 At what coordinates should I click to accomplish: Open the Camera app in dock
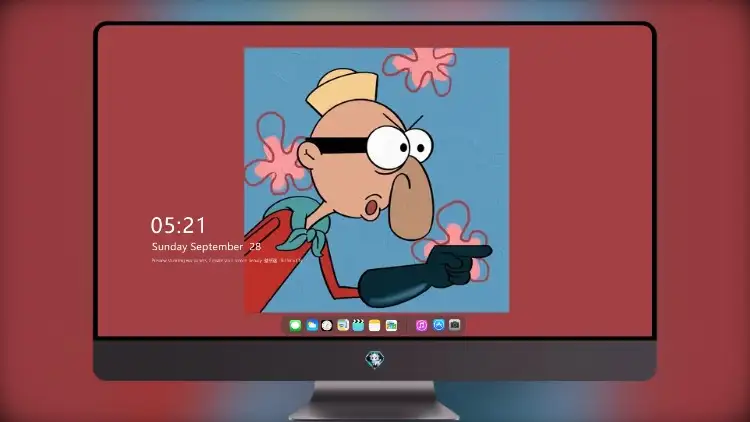454,325
